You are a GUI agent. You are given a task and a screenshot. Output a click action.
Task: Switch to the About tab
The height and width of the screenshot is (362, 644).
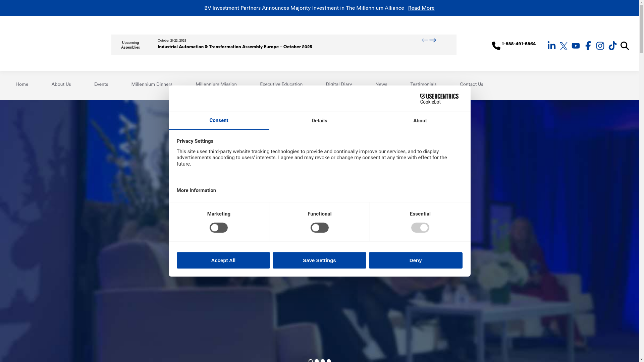coord(420,121)
